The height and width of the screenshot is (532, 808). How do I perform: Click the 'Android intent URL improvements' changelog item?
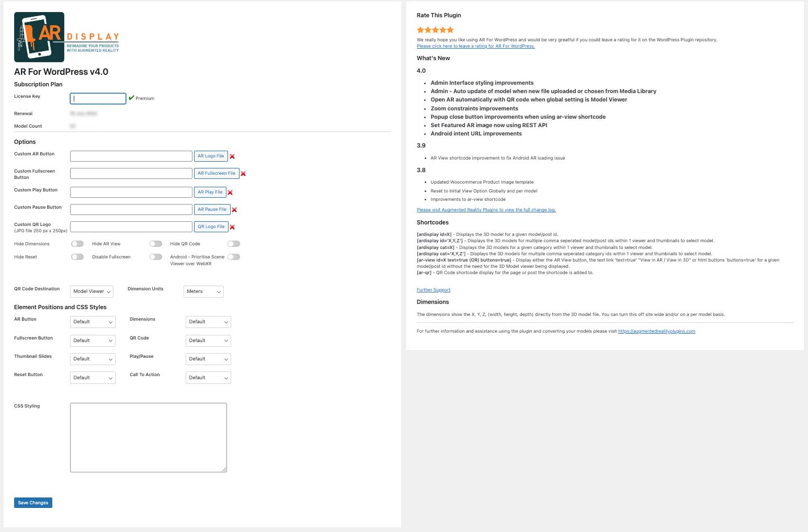click(x=476, y=133)
